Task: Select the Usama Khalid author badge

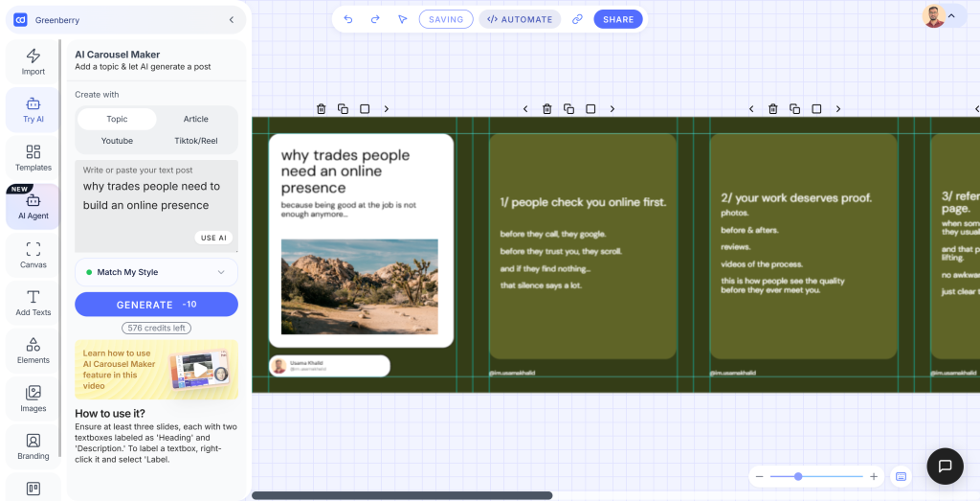Action: pos(329,366)
